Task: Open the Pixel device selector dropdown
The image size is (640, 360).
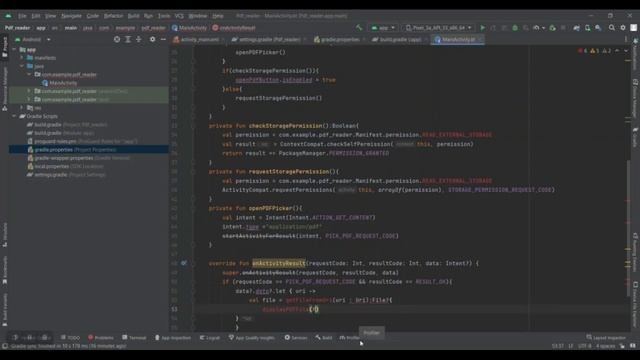Action: pyautogui.click(x=438, y=28)
